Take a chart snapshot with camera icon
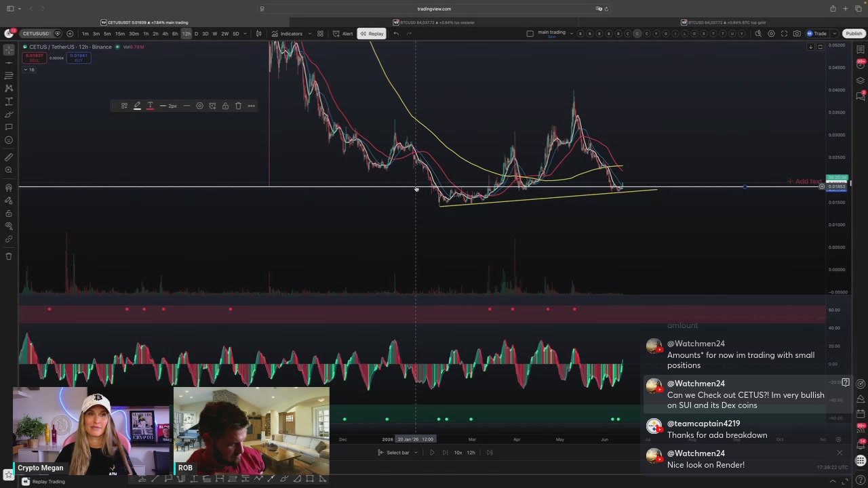 [797, 33]
